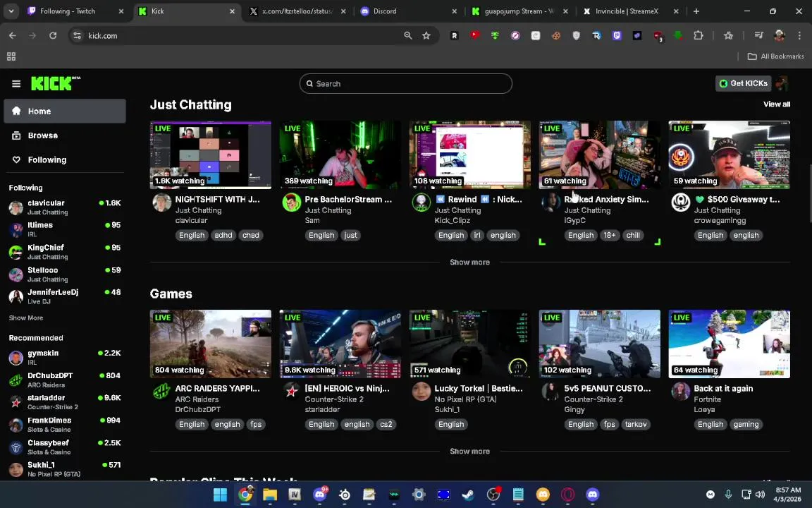Click the Kick search field

[x=405, y=83]
